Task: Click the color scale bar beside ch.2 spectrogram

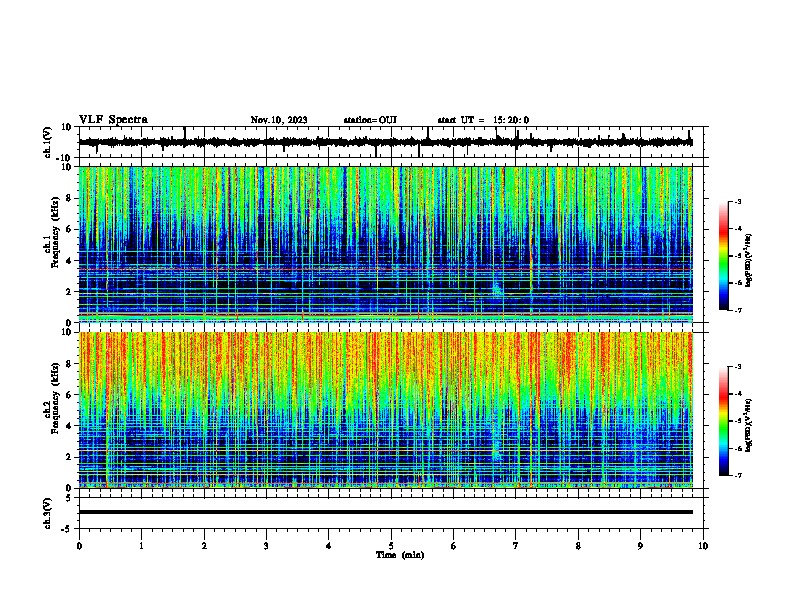Action: point(724,421)
